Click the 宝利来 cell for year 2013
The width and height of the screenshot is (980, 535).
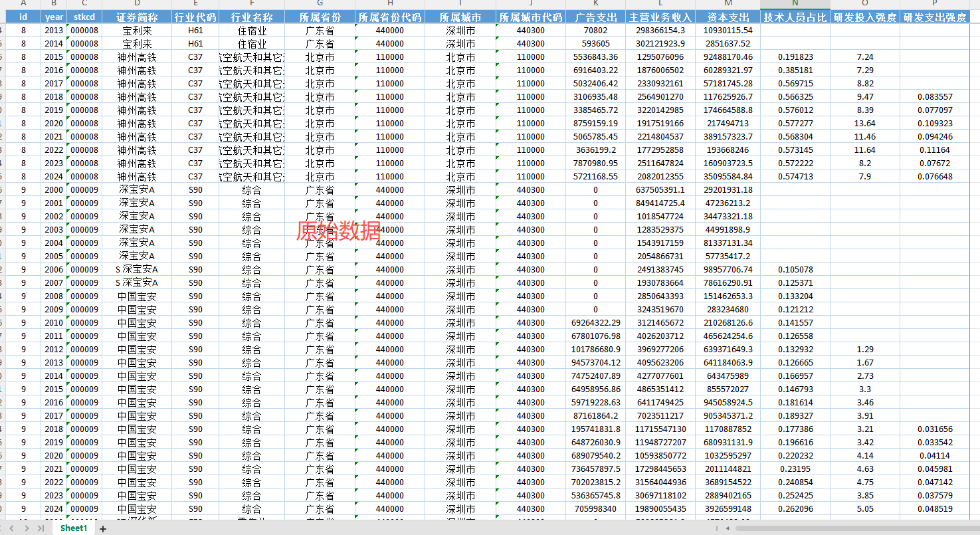click(137, 31)
